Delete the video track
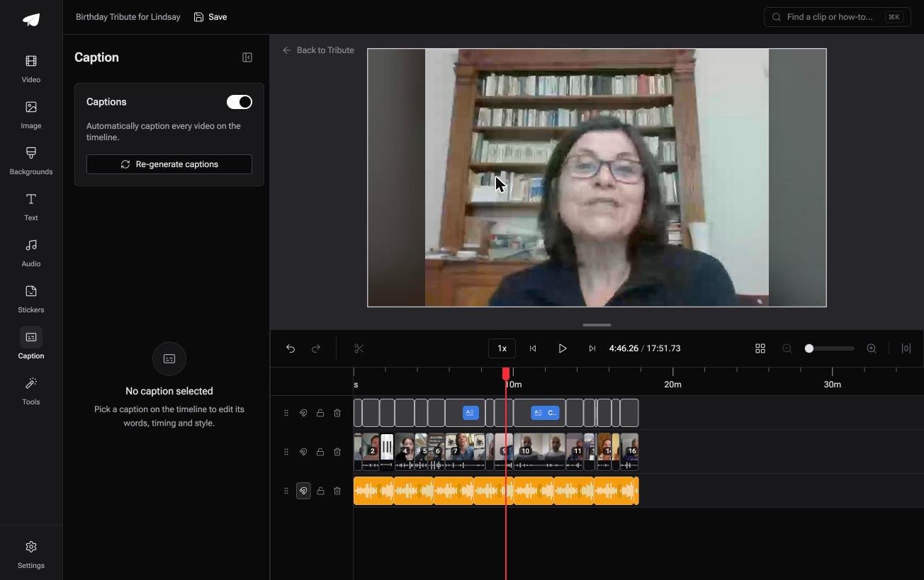 [337, 452]
